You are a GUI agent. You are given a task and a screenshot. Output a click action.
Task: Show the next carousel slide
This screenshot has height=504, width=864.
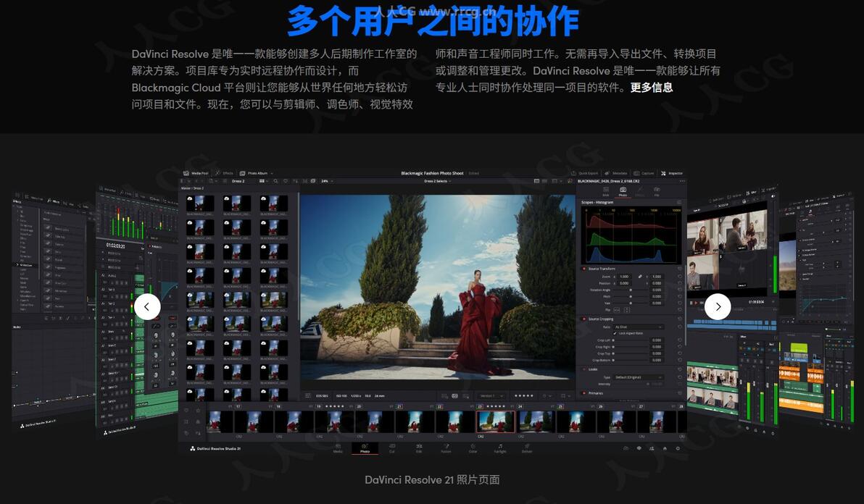pyautogui.click(x=718, y=306)
